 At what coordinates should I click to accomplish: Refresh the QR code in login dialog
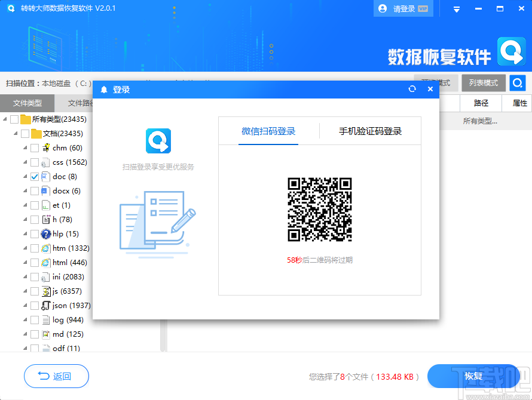coord(412,89)
